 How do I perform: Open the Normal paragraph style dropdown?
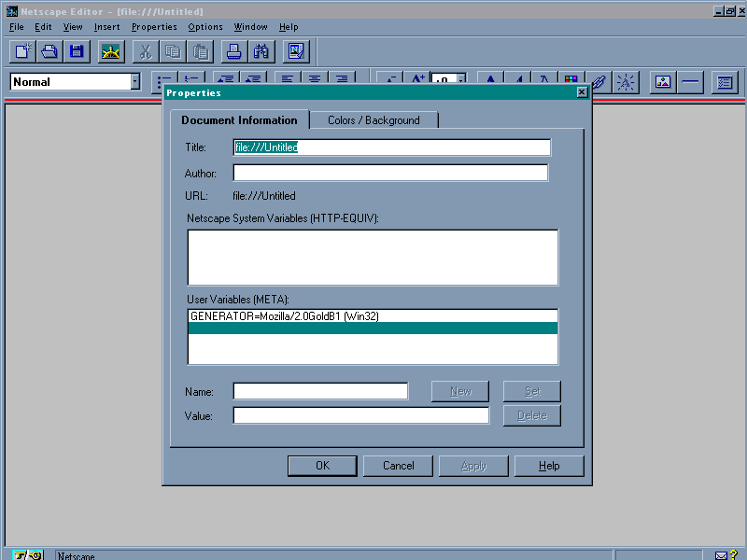pos(134,82)
